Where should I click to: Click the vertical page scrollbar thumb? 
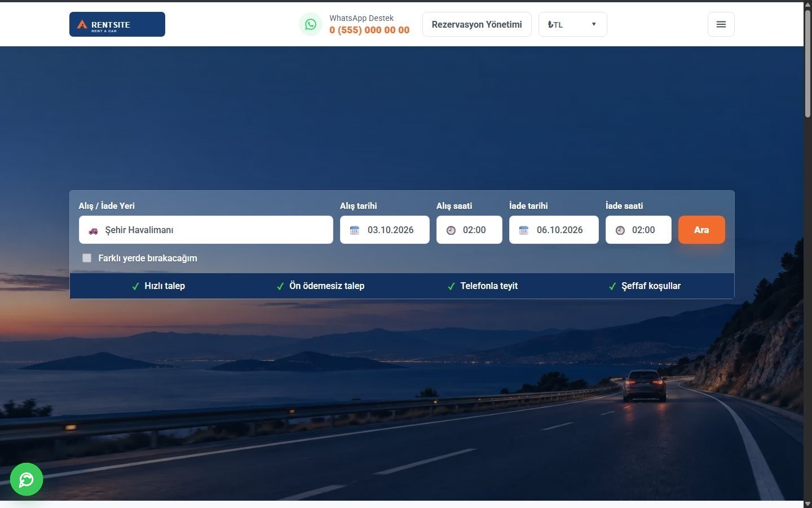coord(807,63)
